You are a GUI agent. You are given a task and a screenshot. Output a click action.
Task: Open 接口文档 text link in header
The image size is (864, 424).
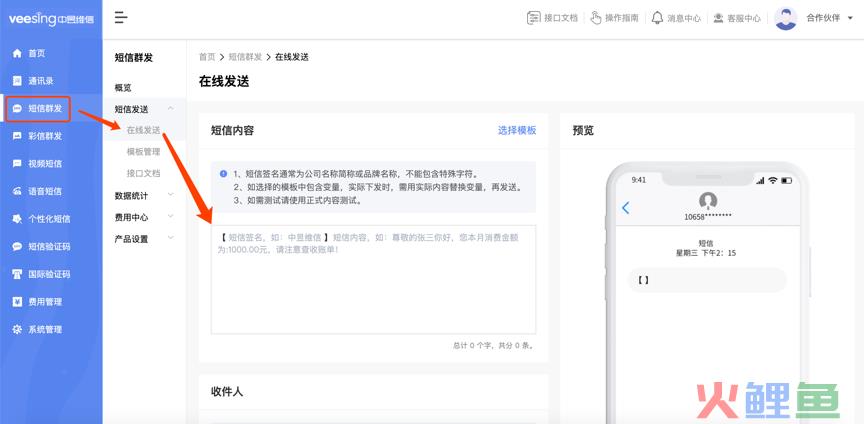[x=561, y=18]
